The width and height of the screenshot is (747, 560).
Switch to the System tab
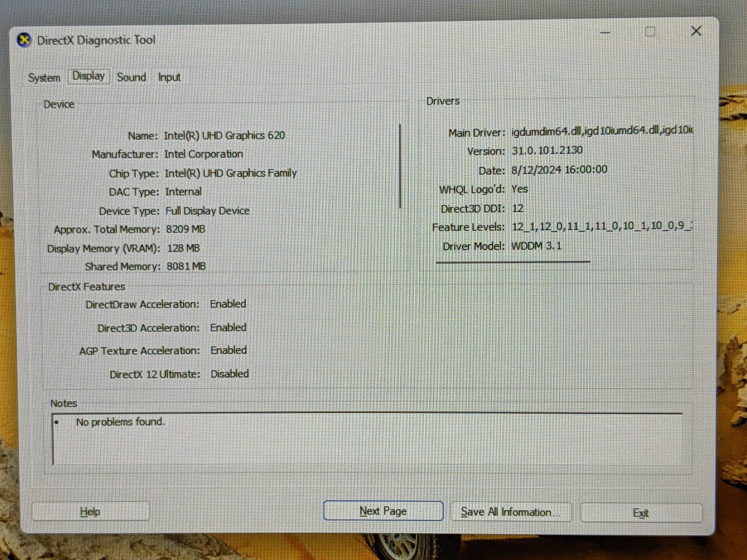coord(44,78)
